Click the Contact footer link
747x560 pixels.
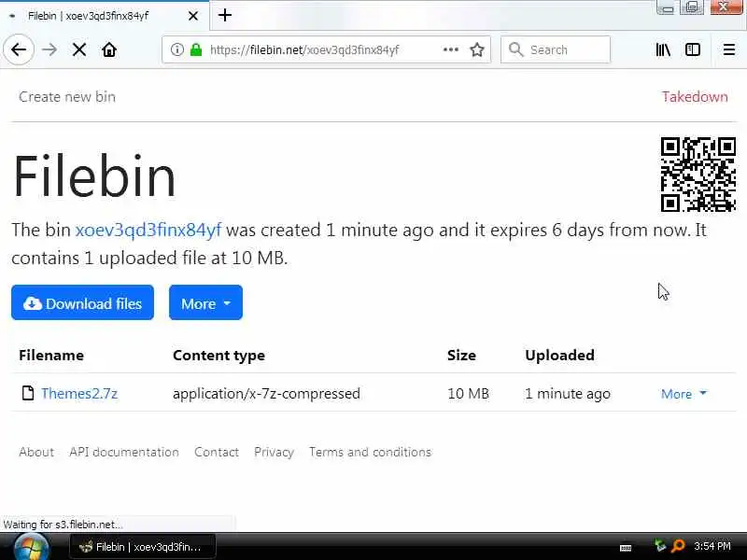(217, 452)
